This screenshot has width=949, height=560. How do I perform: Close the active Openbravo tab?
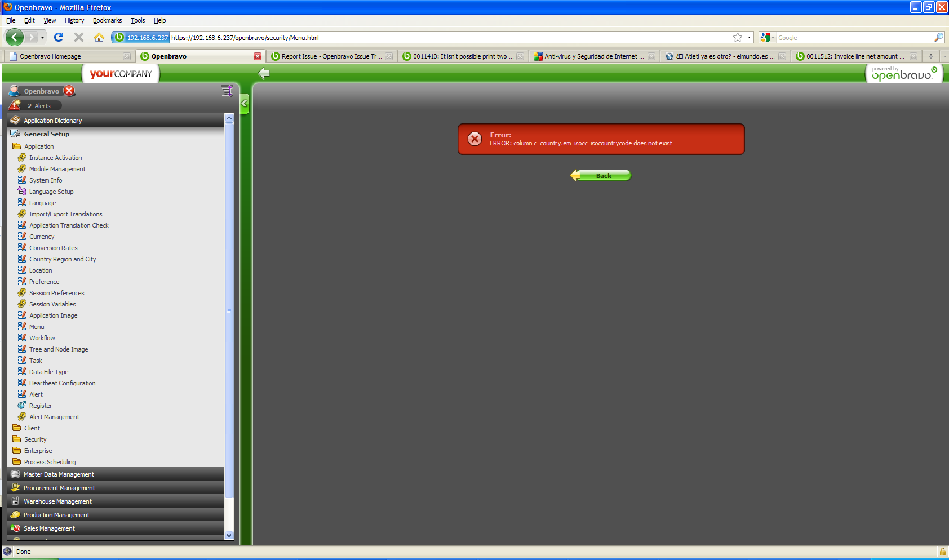(258, 56)
